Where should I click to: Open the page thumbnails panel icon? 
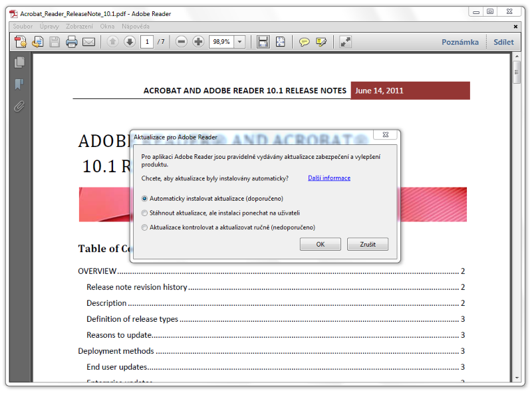[x=19, y=62]
